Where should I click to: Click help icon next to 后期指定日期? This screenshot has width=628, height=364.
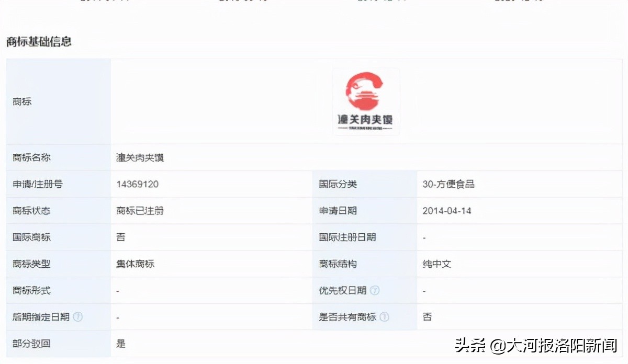pyautogui.click(x=78, y=317)
